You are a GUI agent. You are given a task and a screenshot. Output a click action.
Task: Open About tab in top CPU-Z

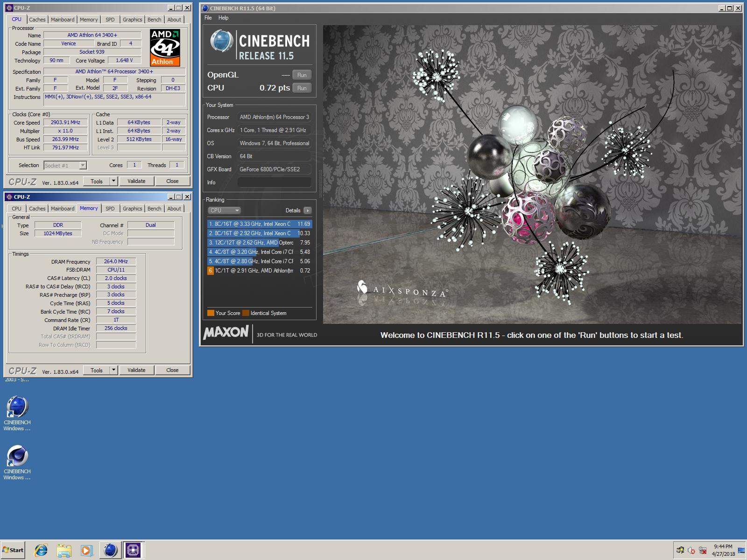click(174, 20)
